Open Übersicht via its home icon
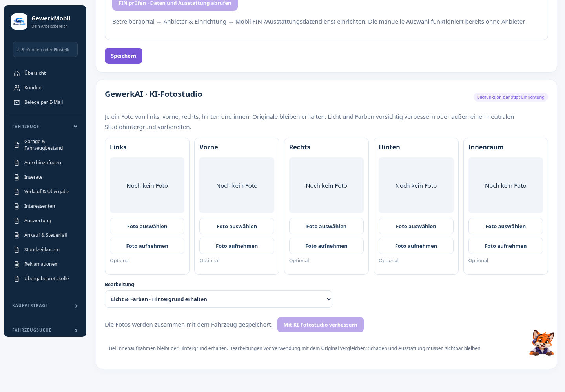565x392 pixels. click(x=16, y=73)
